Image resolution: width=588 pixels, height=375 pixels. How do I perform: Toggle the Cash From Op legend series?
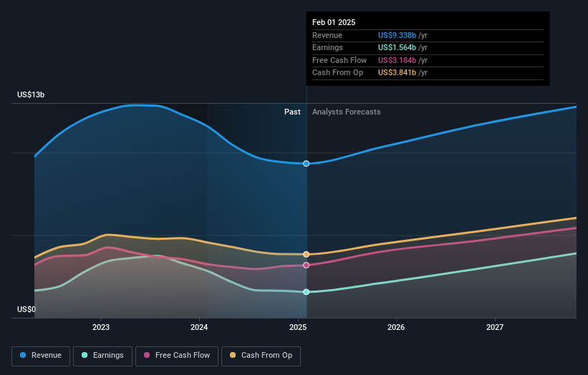pyautogui.click(x=261, y=356)
